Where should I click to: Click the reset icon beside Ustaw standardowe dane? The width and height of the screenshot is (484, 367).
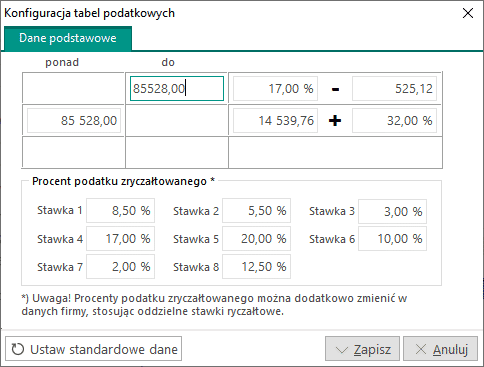[x=18, y=349]
